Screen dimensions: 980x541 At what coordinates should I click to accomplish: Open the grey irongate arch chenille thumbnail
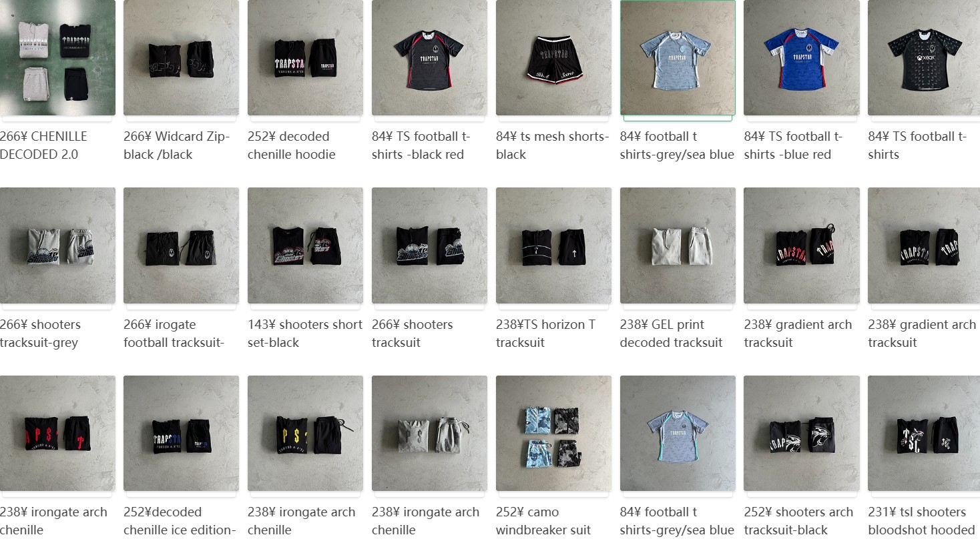(x=429, y=434)
